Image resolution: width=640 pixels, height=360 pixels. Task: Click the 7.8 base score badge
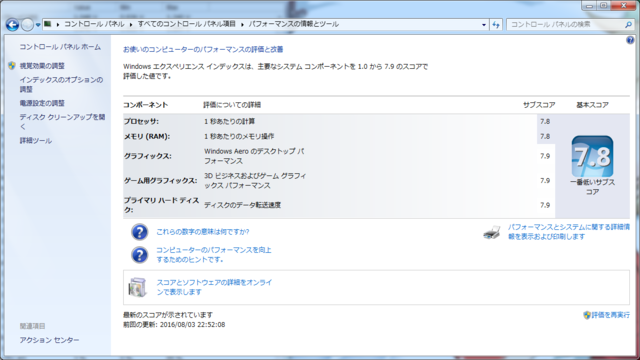tap(592, 156)
